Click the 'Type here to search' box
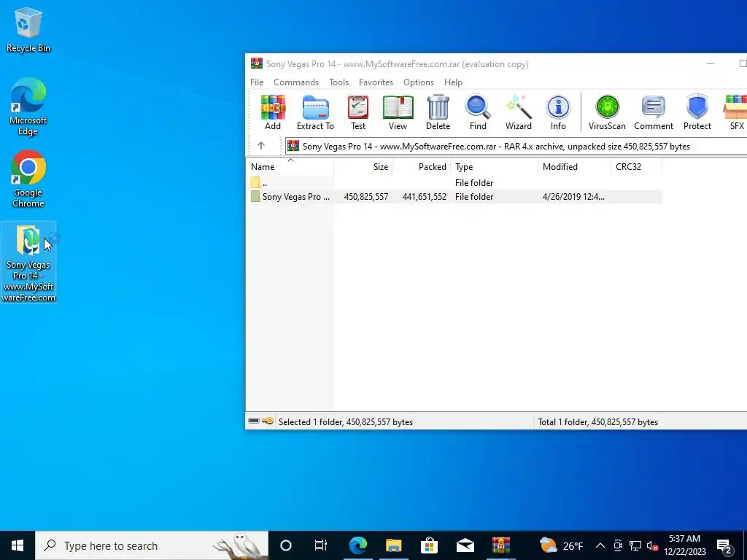 click(x=152, y=545)
